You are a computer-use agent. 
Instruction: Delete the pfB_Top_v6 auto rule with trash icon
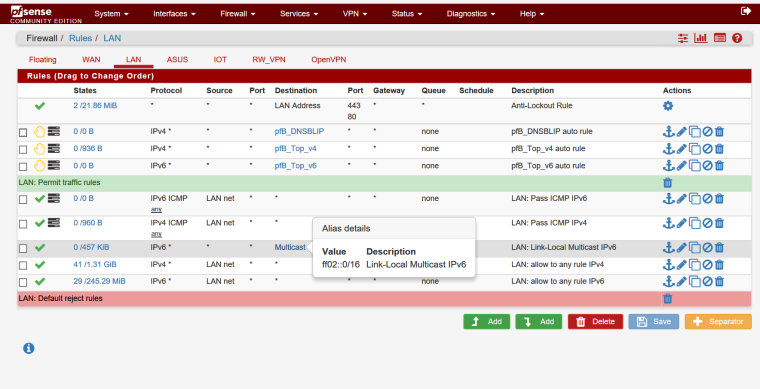coord(719,166)
